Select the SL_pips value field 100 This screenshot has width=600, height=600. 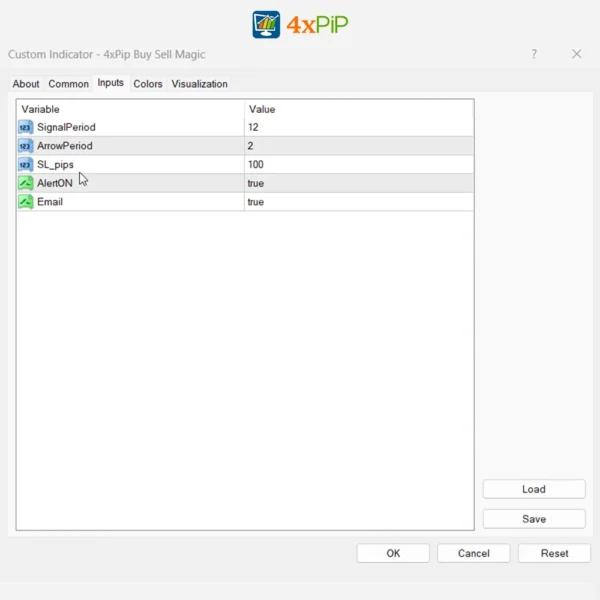coord(256,164)
